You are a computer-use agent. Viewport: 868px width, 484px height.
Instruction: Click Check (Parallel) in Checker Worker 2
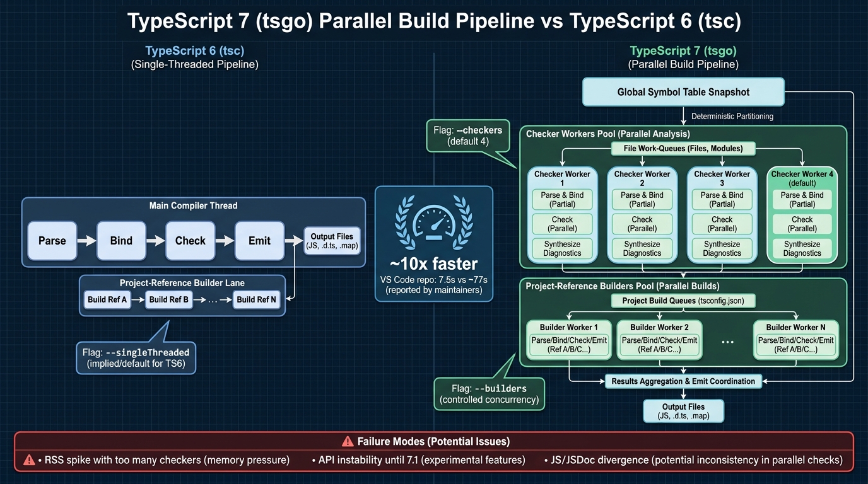[x=642, y=224]
